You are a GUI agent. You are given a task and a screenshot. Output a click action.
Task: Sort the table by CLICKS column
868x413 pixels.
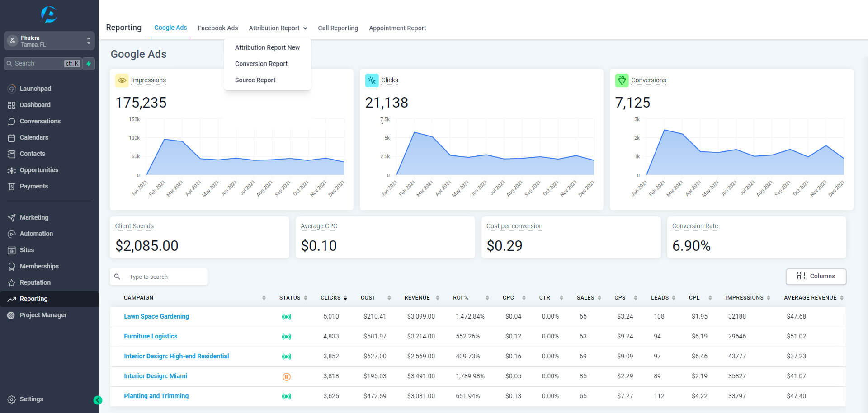tap(334, 298)
